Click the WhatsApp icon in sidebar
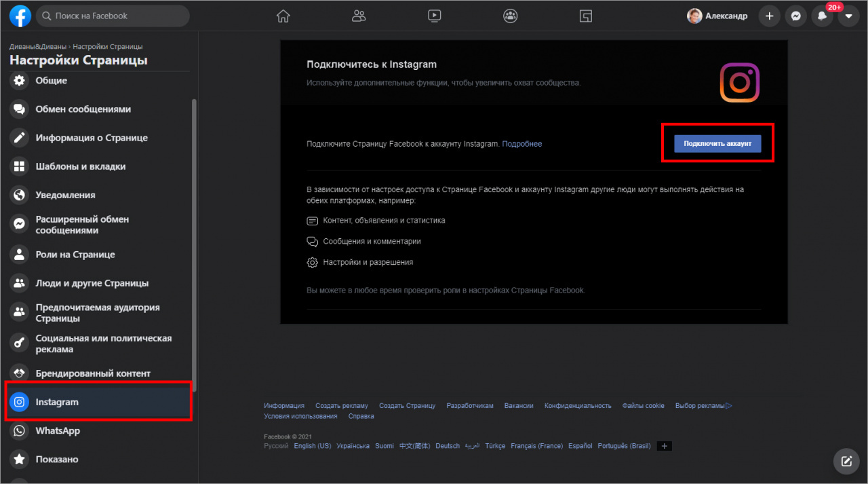The width and height of the screenshot is (868, 484). coord(20,430)
